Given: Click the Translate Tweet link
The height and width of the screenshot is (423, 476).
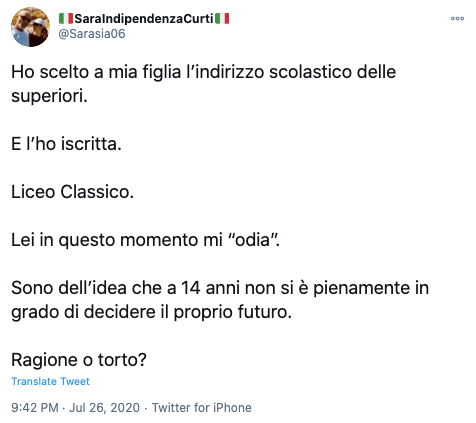Looking at the screenshot, I should pos(50,381).
